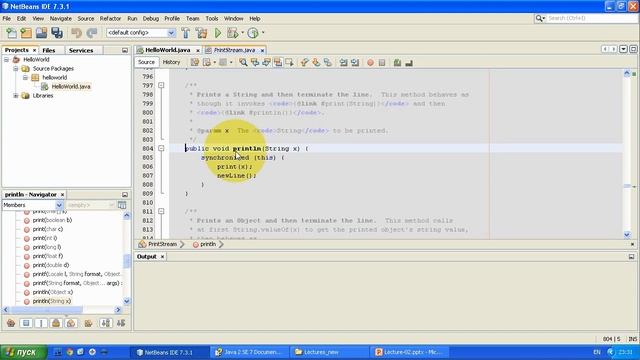The height and width of the screenshot is (360, 640).
Task: Click the Build Project hammer icon
Action: coord(186,33)
